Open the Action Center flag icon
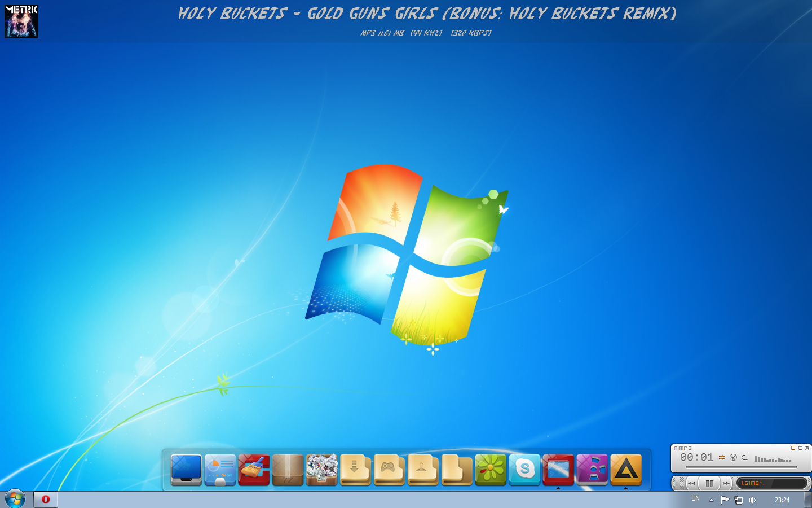 click(725, 500)
